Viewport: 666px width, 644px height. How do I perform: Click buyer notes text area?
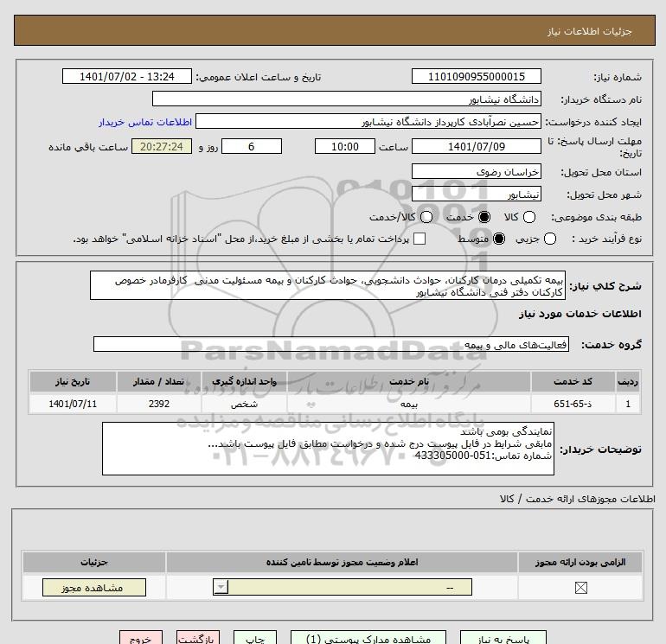click(x=328, y=449)
